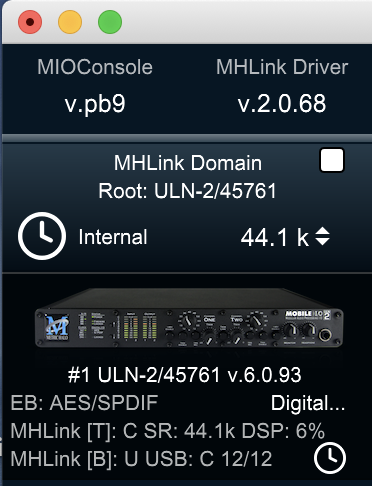Click the Root: ULN-2/45761 text
The width and height of the screenshot is (372, 486).
click(187, 191)
